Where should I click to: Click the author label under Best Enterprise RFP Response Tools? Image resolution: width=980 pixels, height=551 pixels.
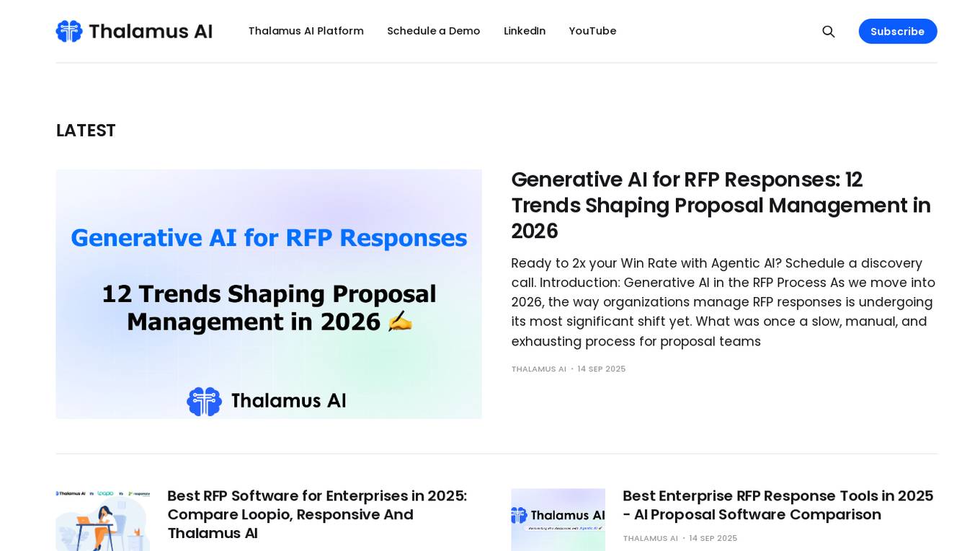click(651, 539)
